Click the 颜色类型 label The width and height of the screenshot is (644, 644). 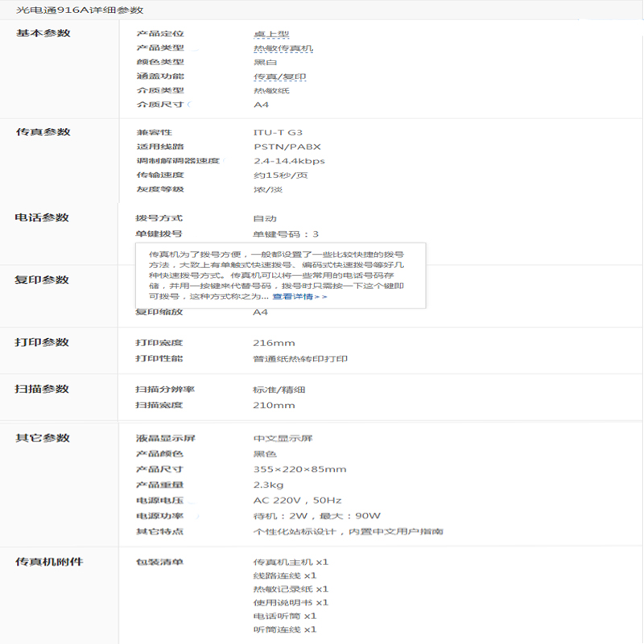[160, 62]
